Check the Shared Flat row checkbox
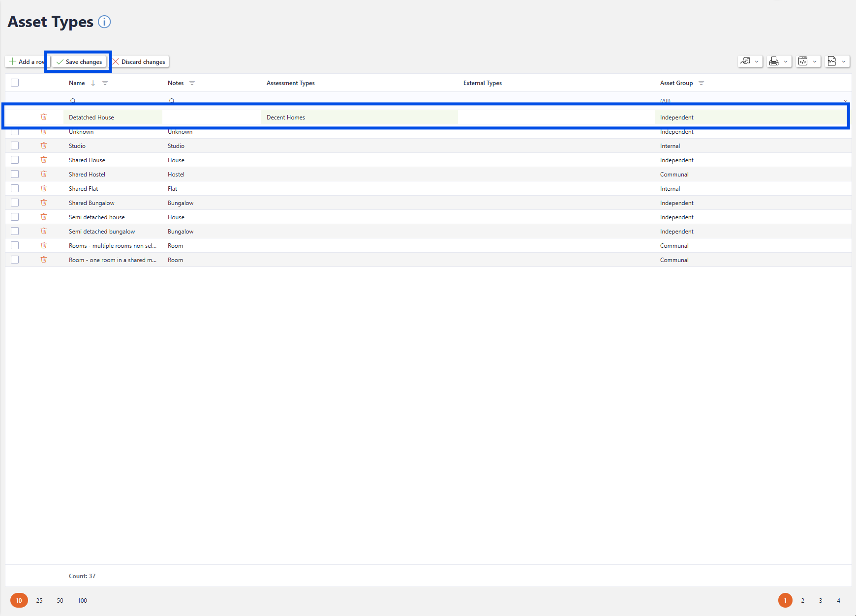Image resolution: width=856 pixels, height=616 pixels. pyautogui.click(x=15, y=188)
